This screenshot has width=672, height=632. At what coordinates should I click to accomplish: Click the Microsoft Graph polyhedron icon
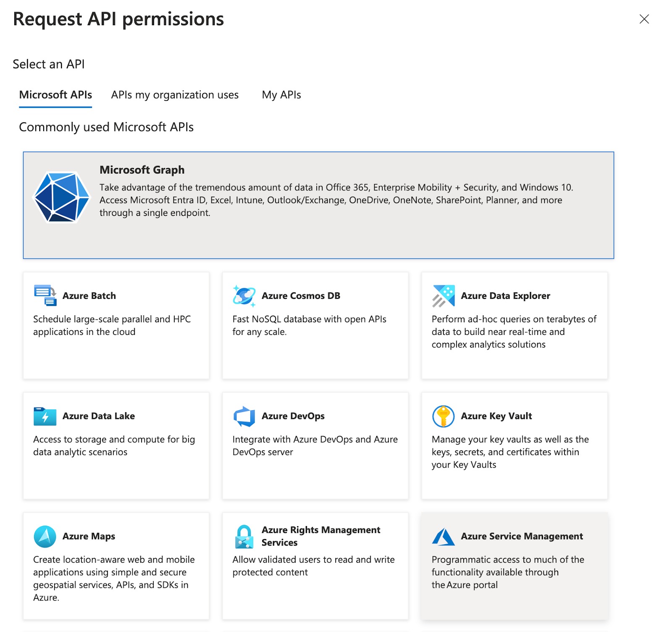tap(62, 197)
